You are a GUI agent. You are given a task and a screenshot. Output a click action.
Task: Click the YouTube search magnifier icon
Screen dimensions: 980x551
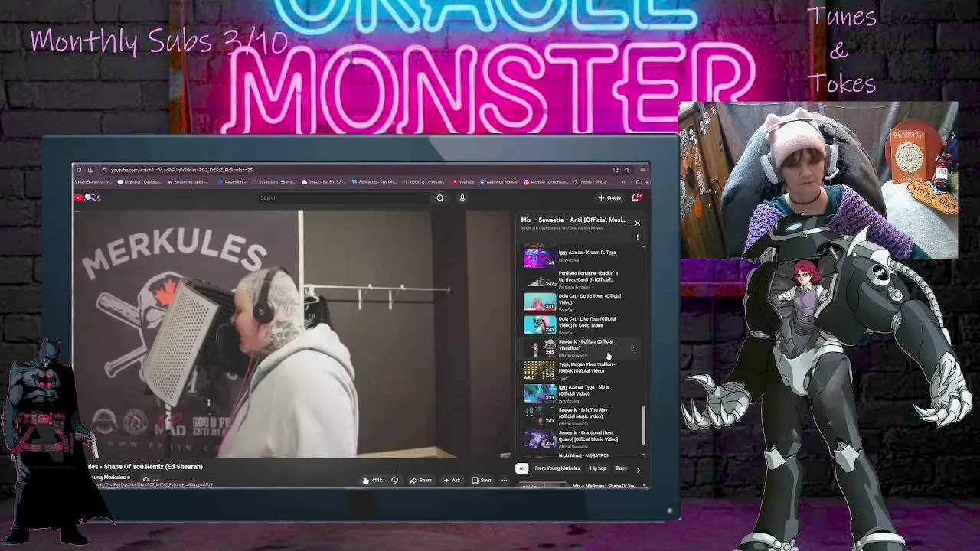[439, 197]
